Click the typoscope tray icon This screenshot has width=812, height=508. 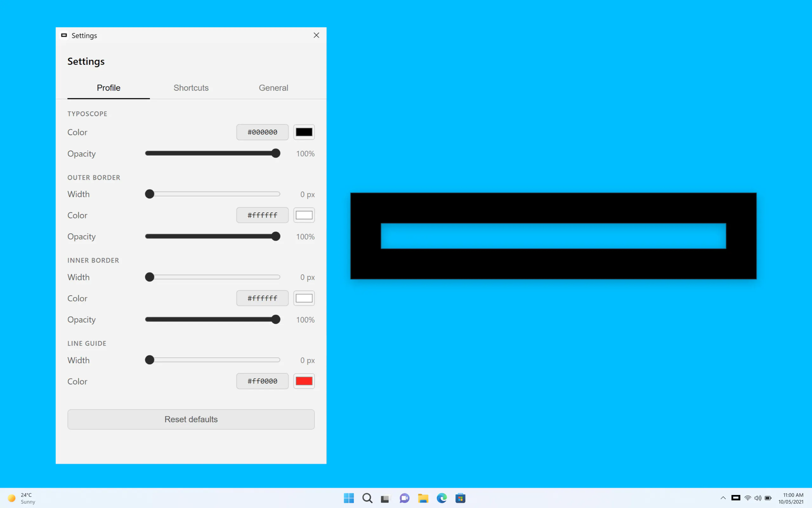[x=736, y=498]
